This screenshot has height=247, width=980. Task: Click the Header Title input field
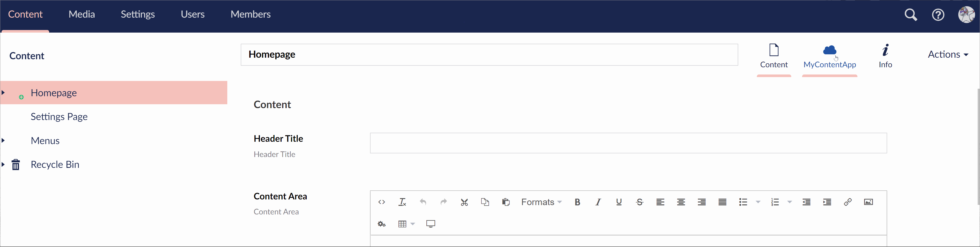628,143
